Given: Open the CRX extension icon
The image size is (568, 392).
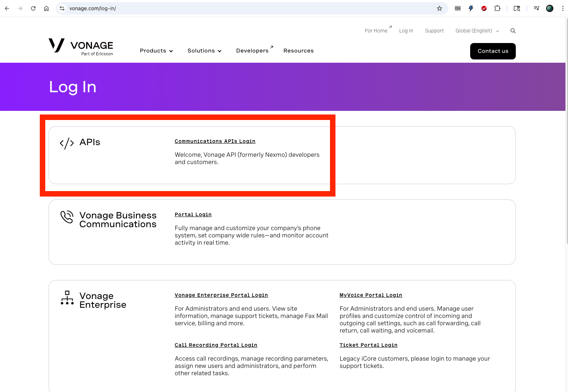Looking at the screenshot, I should pyautogui.click(x=458, y=8).
